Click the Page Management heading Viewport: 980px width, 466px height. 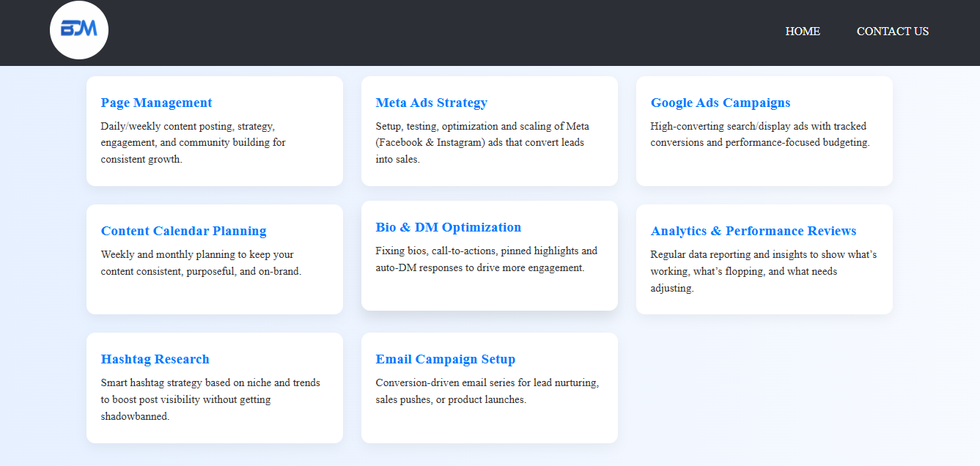tap(156, 103)
